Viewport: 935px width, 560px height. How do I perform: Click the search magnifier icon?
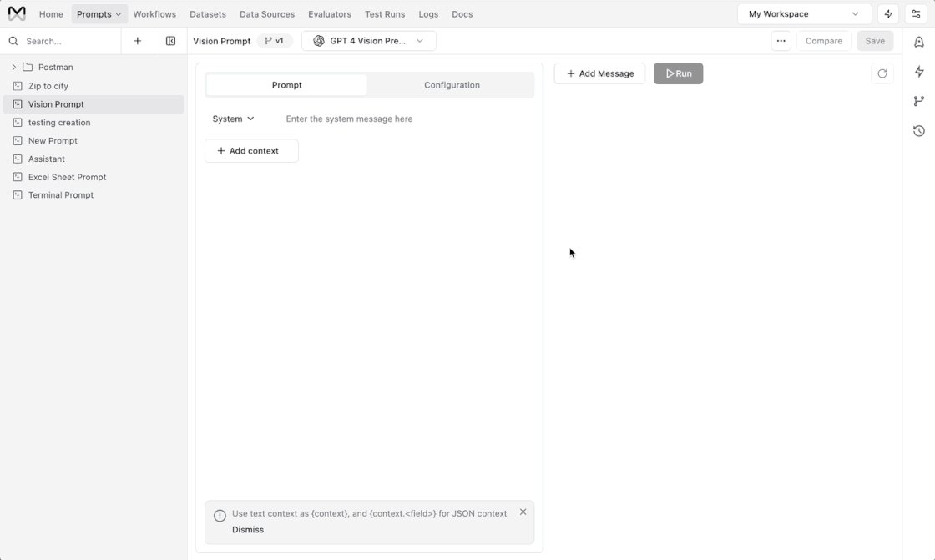tap(13, 41)
